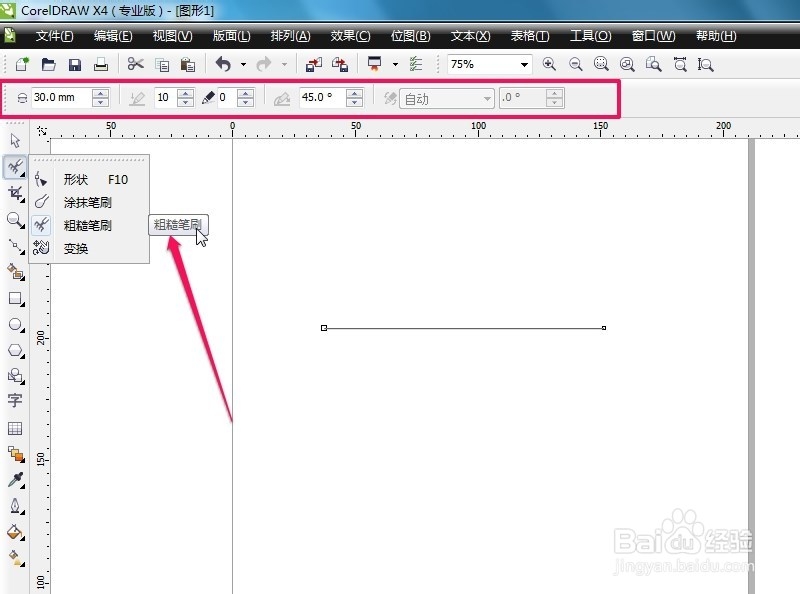The width and height of the screenshot is (800, 594).
Task: Open a file with the folder icon
Action: 48,64
